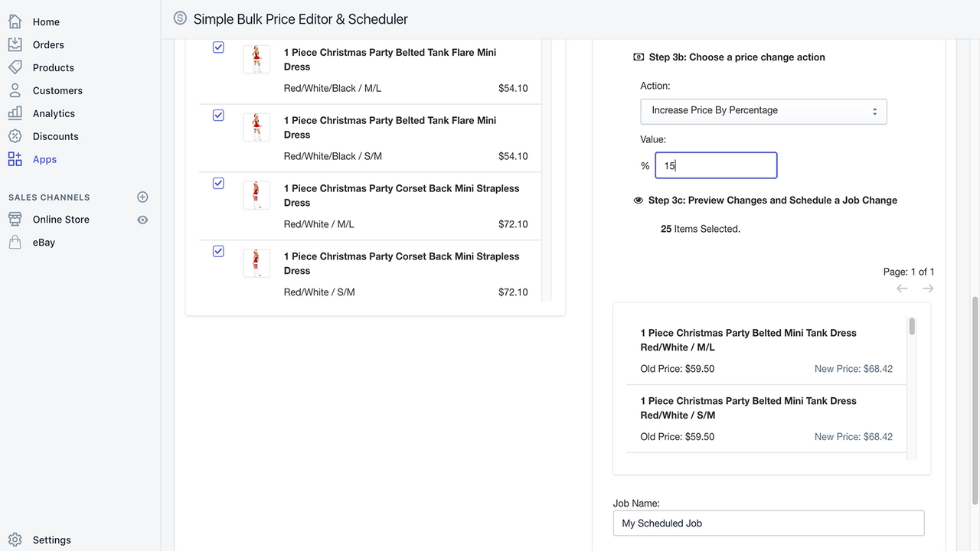Screen dimensions: 980x551
Task: Click the Analytics bar chart icon
Action: click(15, 113)
